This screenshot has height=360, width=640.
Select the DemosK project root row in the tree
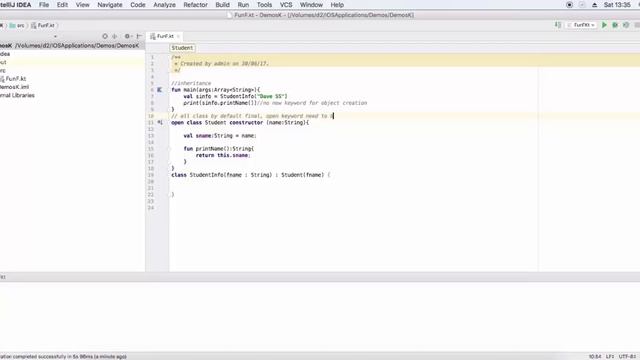click(72, 46)
